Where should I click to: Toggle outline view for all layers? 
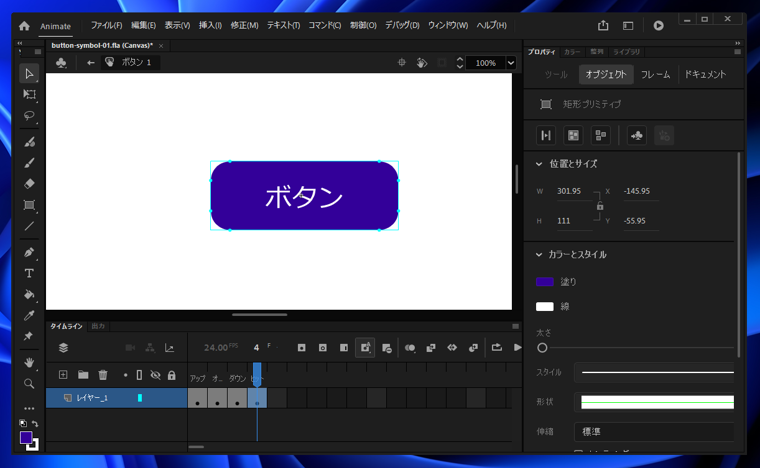pos(139,375)
